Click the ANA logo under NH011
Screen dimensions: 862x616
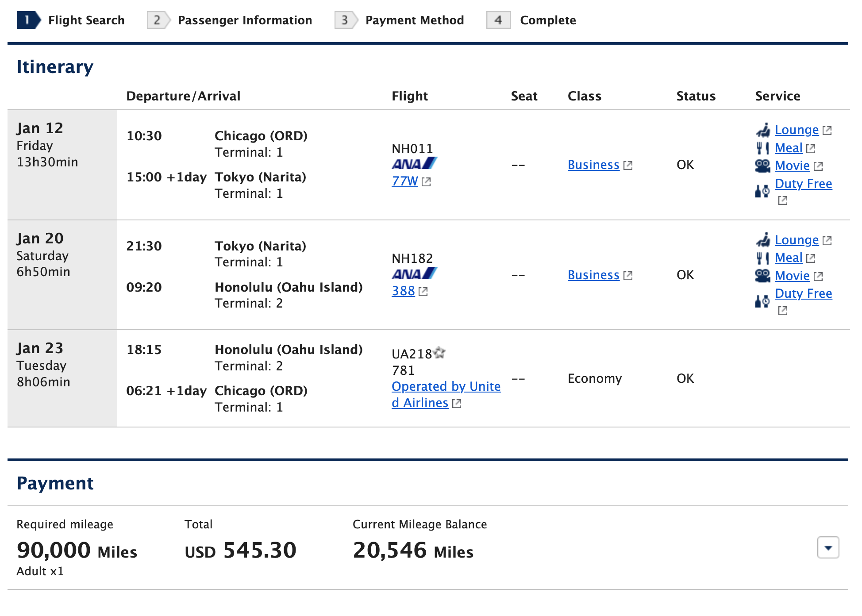coord(414,163)
